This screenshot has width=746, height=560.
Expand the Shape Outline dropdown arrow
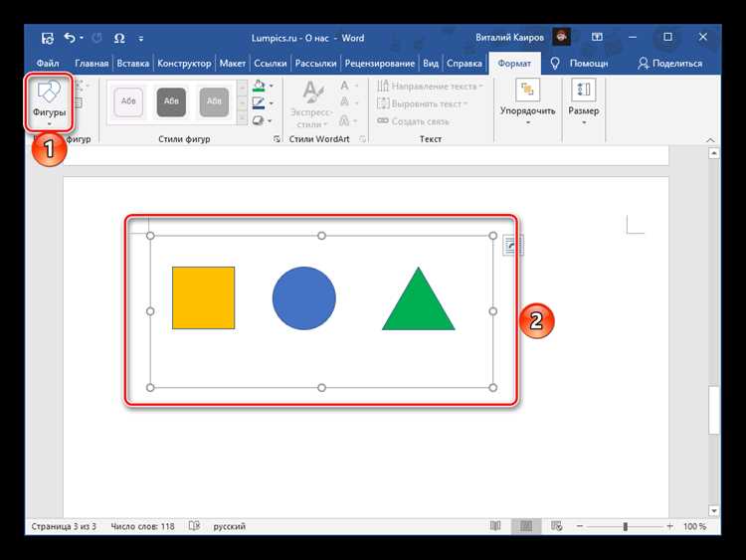click(x=272, y=103)
